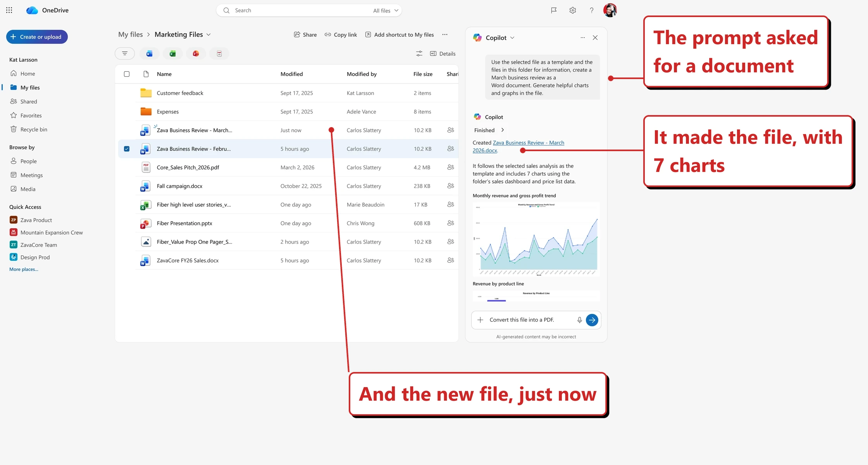Open the help question mark icon
This screenshot has width=868, height=465.
coord(591,10)
